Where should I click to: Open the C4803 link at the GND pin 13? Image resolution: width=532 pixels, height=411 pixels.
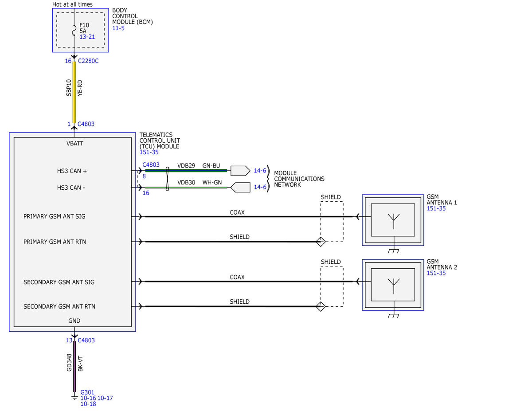(86, 341)
